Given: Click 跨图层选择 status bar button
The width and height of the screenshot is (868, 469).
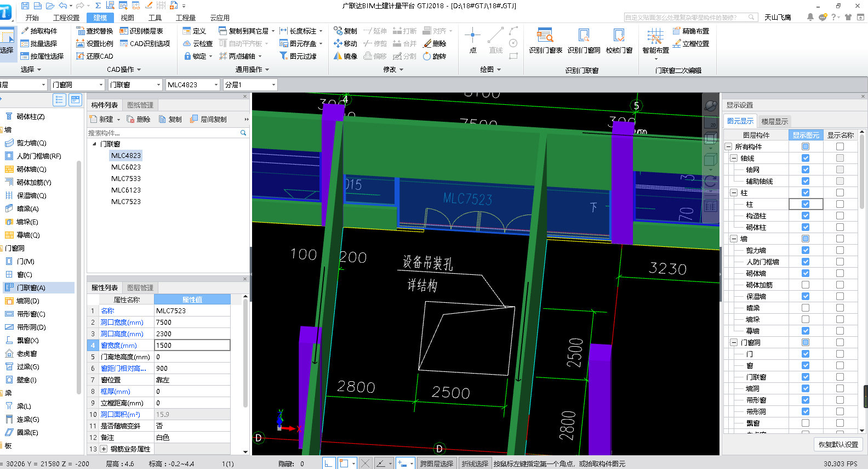Looking at the screenshot, I should (x=437, y=464).
